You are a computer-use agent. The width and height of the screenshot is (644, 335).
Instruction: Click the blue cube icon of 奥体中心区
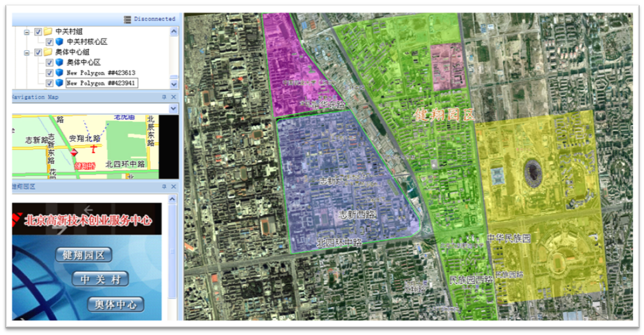pos(59,62)
